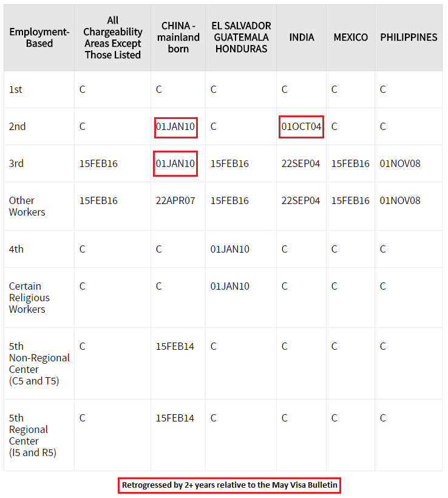Select the Certain Religious Workers row label
Image resolution: width=448 pixels, height=498 pixels.
29,298
